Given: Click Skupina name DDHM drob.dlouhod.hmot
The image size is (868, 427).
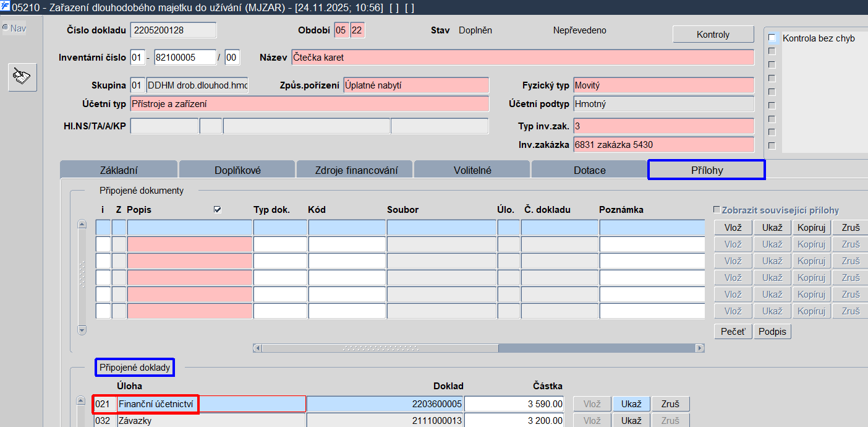Looking at the screenshot, I should [x=197, y=85].
